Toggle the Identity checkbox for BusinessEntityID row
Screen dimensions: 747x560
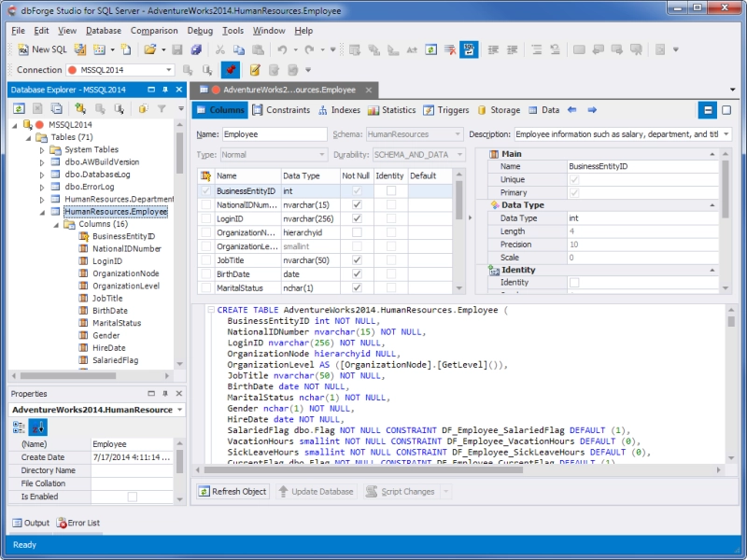pos(391,190)
